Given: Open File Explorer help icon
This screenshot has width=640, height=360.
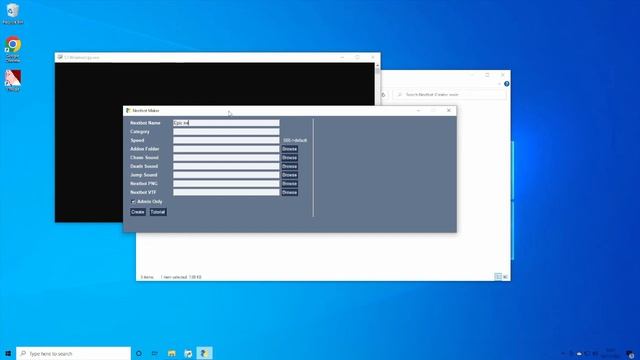Looking at the screenshot, I should pyautogui.click(x=507, y=84).
